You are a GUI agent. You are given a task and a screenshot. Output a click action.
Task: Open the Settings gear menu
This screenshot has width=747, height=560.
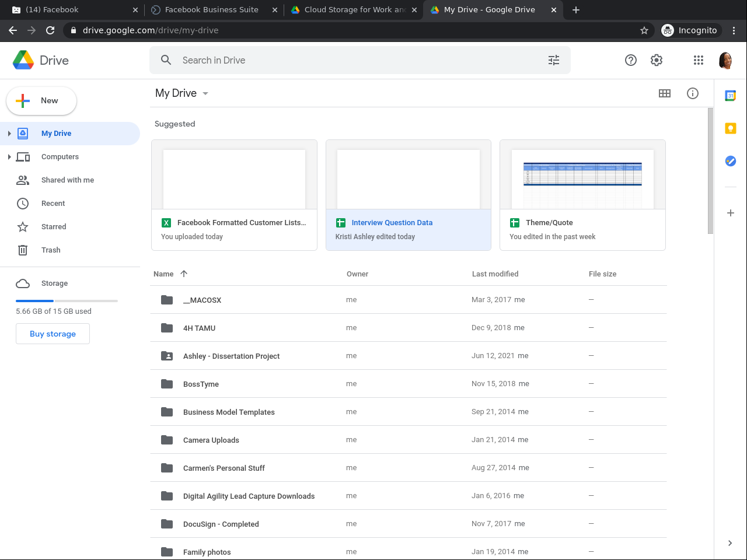point(657,60)
